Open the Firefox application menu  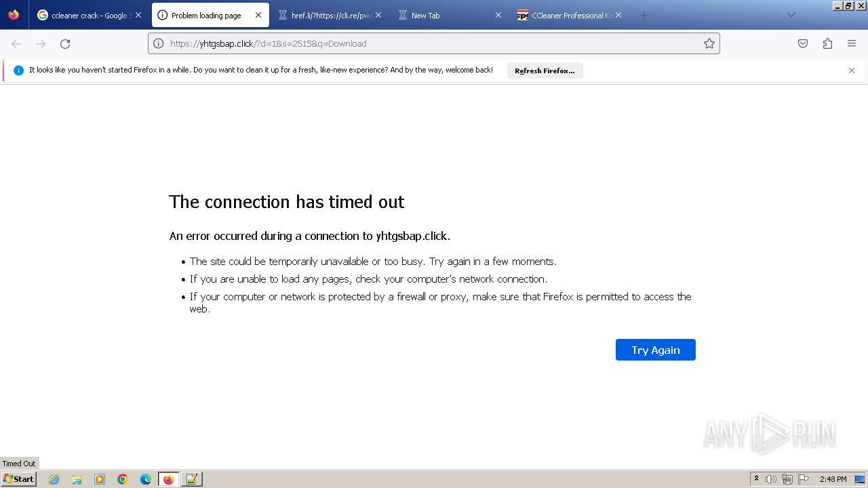(x=852, y=43)
